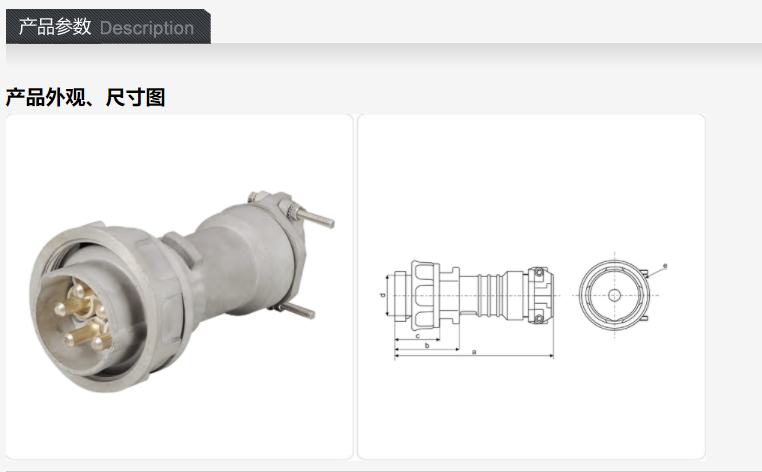The height and width of the screenshot is (472, 762).
Task: Open the connector plug product photo
Action: 179,287
